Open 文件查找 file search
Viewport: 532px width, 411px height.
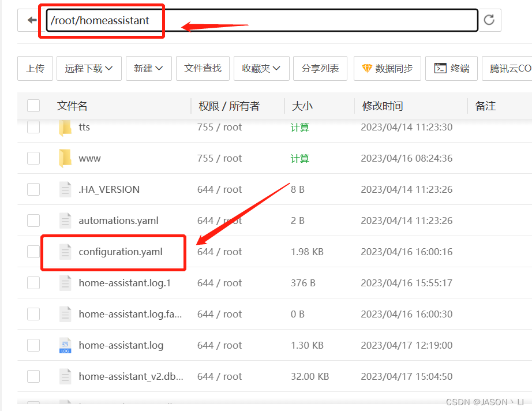tap(203, 69)
